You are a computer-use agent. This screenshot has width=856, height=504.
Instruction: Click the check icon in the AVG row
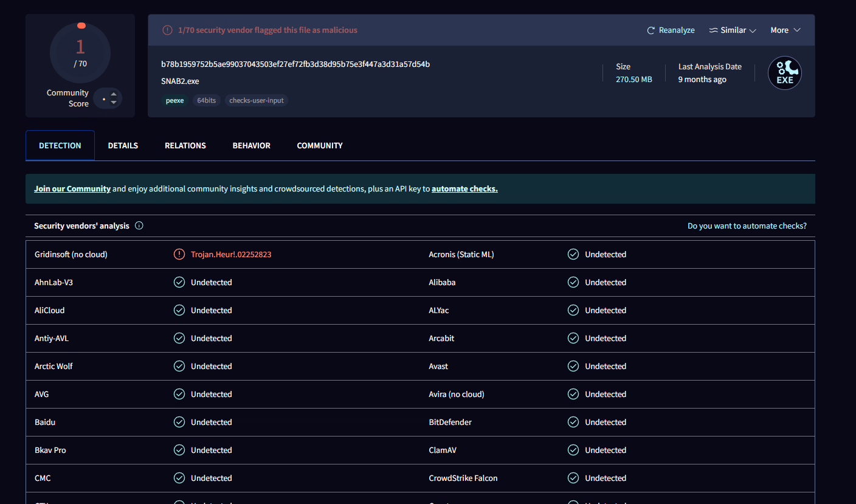[179, 394]
